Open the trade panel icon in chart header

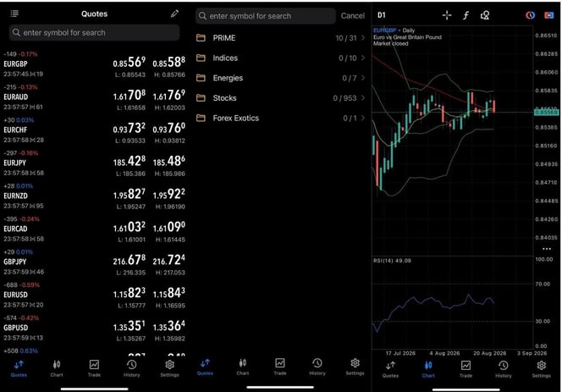(548, 15)
